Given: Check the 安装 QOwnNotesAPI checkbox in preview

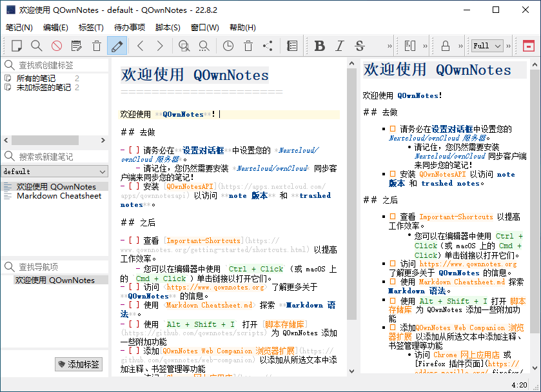Looking at the screenshot, I should pyautogui.click(x=393, y=174).
